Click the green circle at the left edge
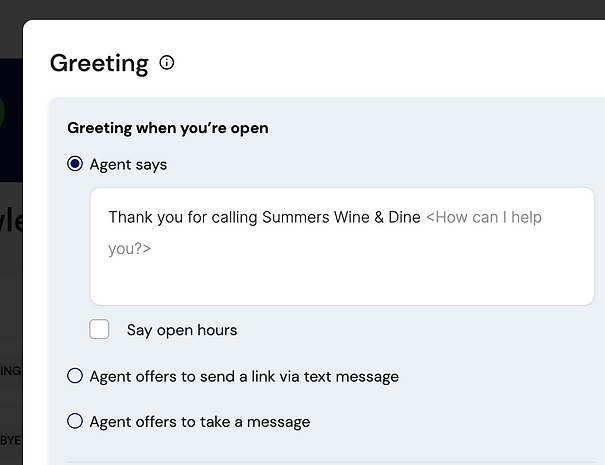The image size is (605, 465). [2, 112]
